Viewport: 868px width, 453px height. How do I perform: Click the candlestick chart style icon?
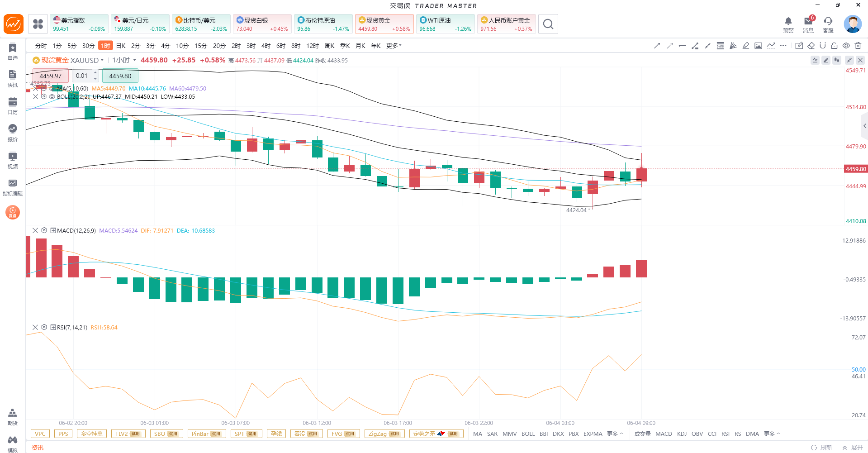click(837, 60)
